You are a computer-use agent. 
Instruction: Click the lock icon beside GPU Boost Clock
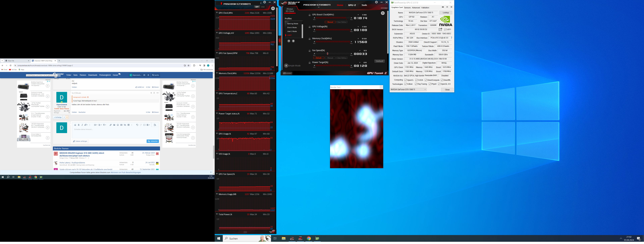(309, 15)
